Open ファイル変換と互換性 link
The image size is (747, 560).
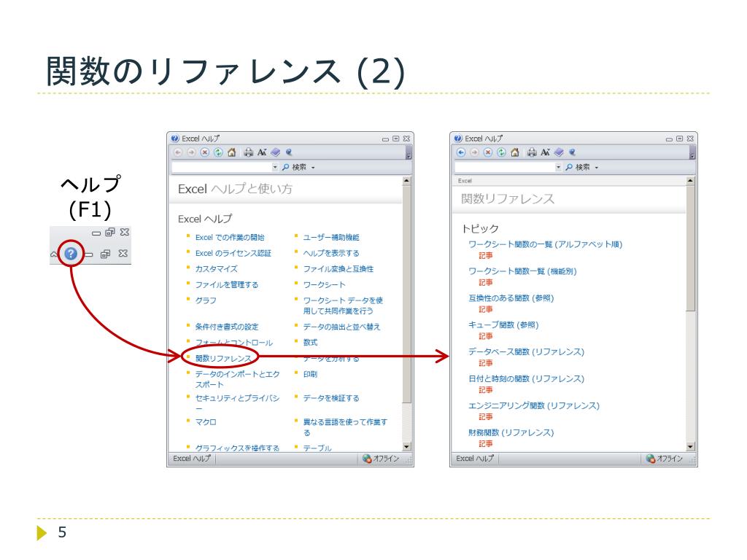click(338, 269)
